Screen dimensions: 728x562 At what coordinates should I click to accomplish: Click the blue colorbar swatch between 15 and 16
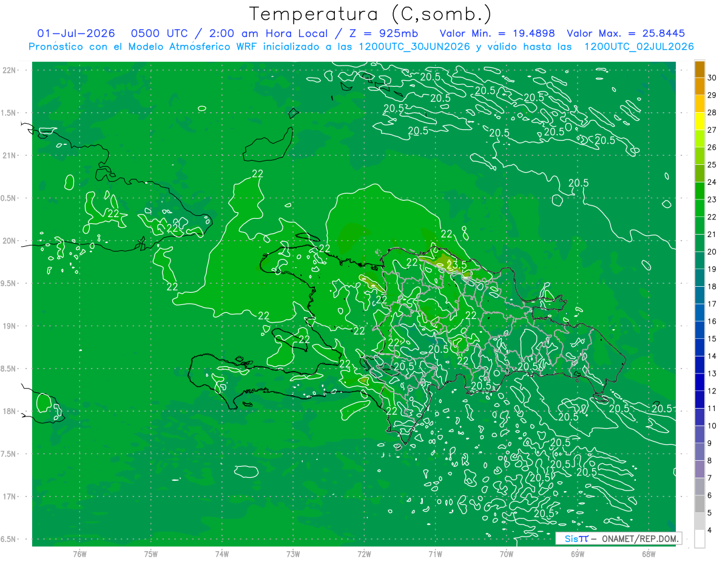[699, 330]
